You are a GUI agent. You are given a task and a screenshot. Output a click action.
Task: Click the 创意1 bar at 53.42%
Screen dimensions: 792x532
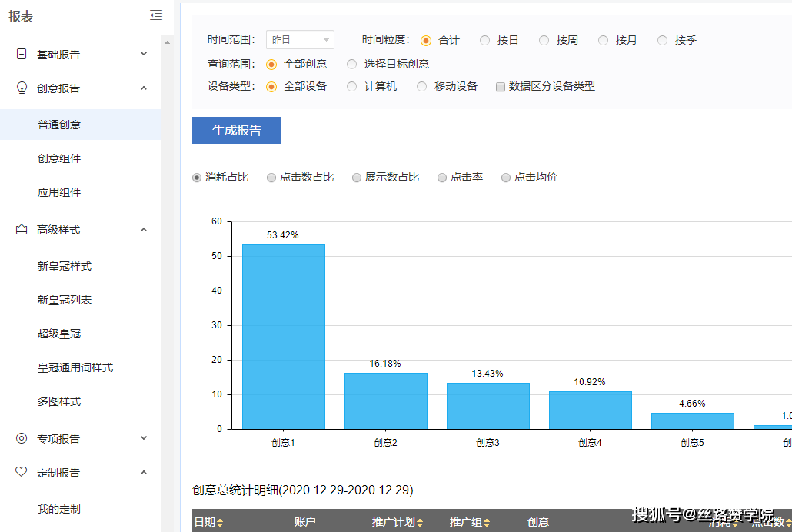coord(284,337)
